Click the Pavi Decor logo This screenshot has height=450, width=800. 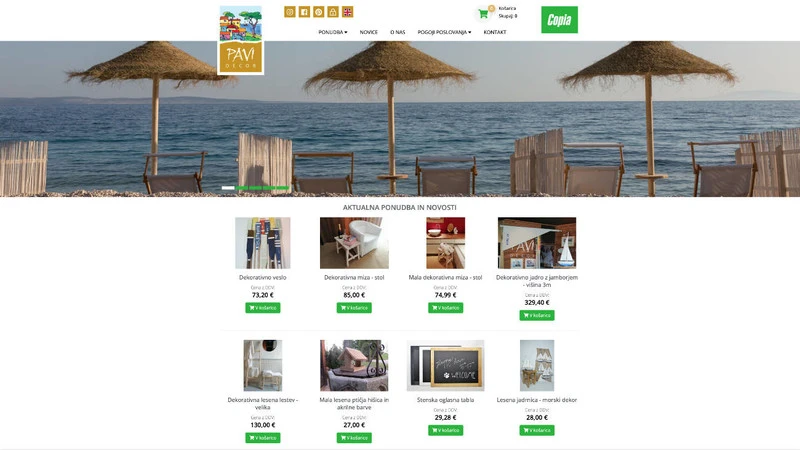tap(241, 40)
